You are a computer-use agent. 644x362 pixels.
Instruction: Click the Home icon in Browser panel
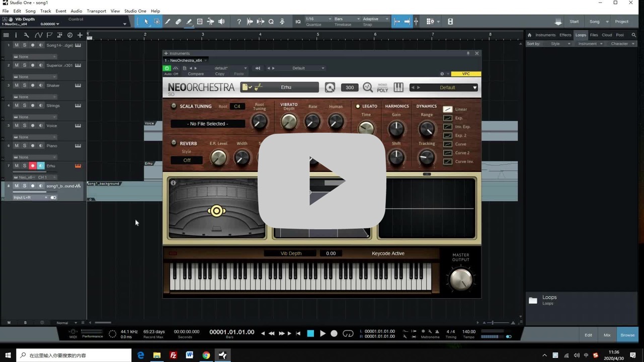(x=529, y=35)
